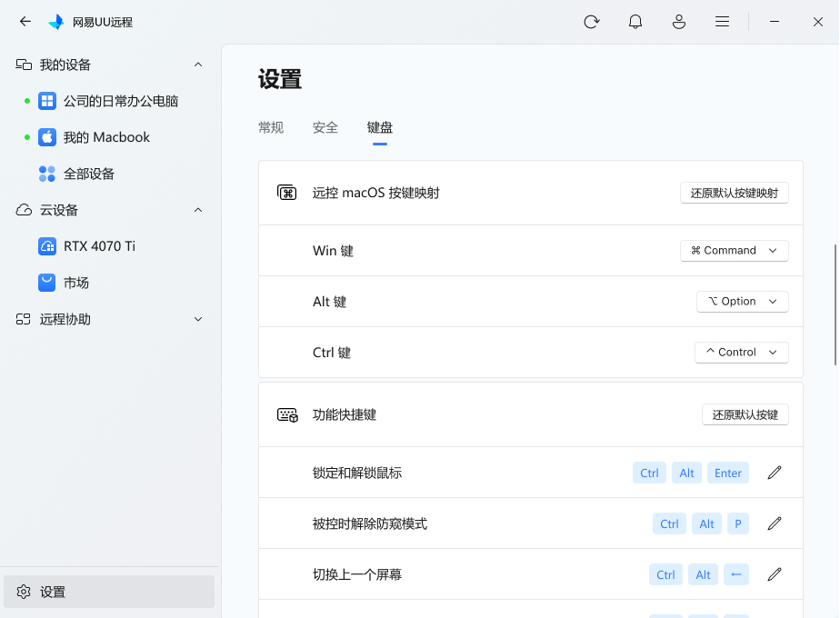Click the 功能快捷键 label
Screen dimensions: 840x618
click(345, 414)
